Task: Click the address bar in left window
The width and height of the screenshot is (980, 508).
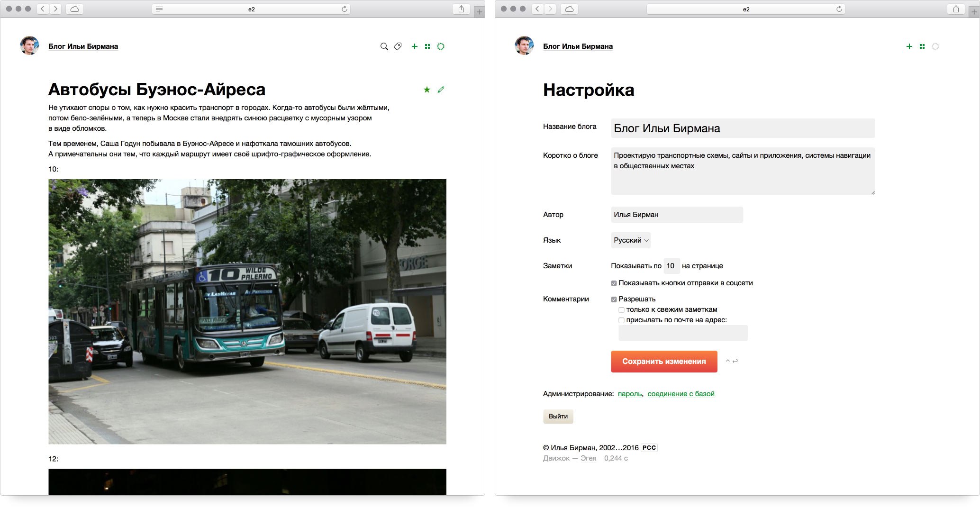Action: tap(251, 9)
